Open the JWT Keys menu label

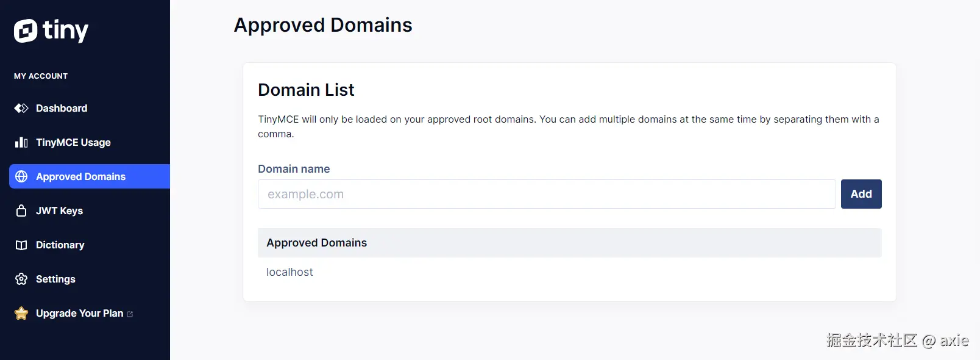click(x=59, y=211)
